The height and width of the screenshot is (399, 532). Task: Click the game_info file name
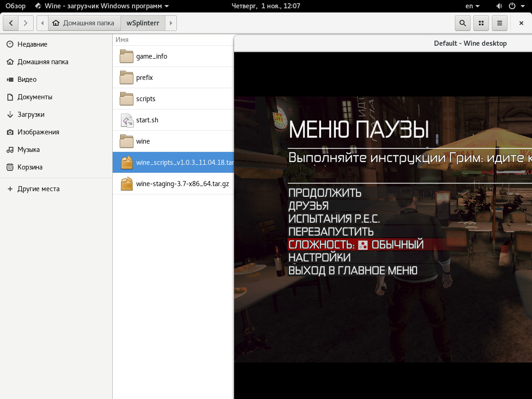151,56
